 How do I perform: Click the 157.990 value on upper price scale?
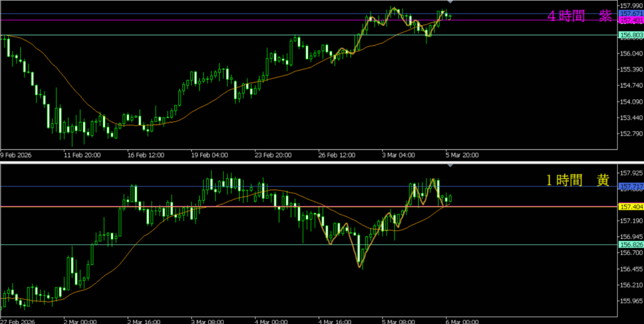[631, 5]
